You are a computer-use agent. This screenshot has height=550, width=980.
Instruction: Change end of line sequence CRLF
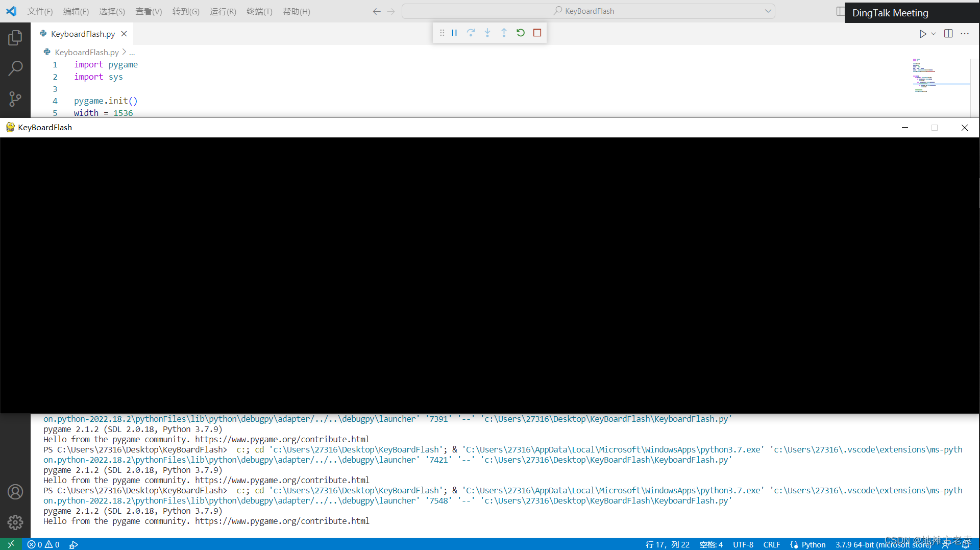coord(771,544)
